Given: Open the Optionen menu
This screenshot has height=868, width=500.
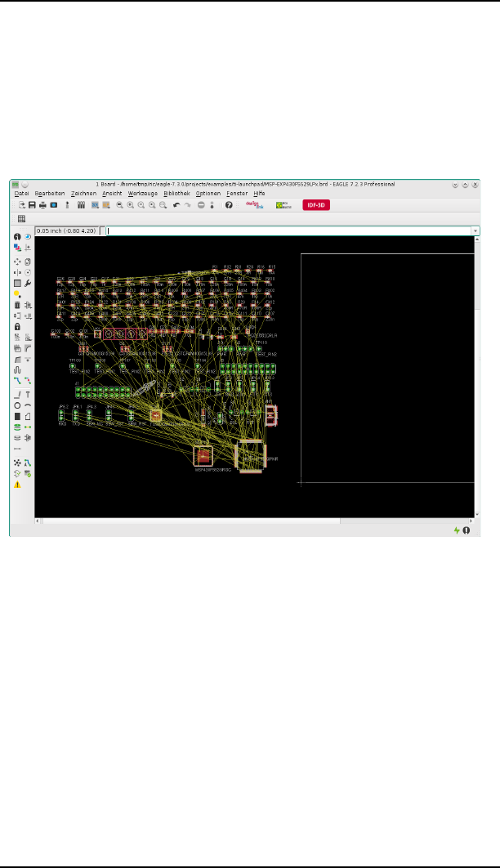Looking at the screenshot, I should (x=208, y=194).
